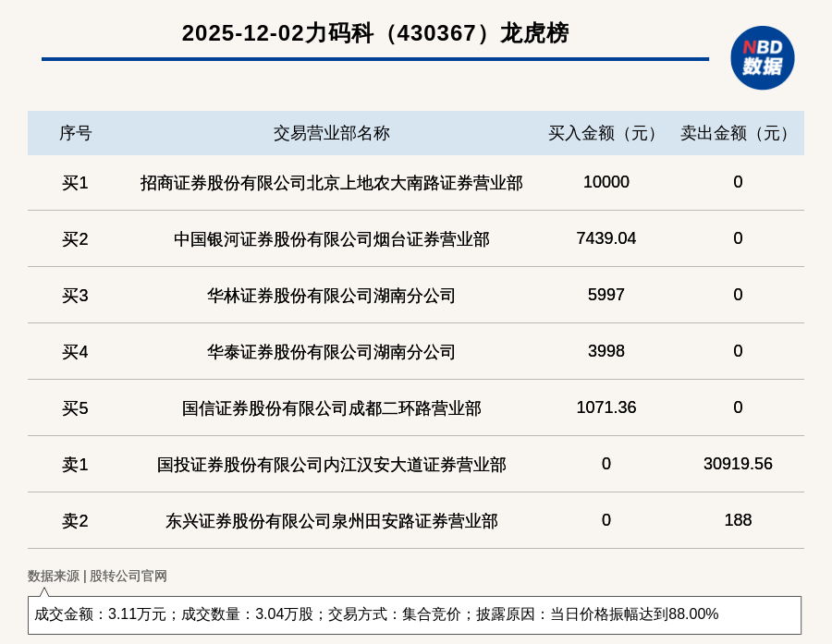The height and width of the screenshot is (644, 832).
Task: Click the 买1 rank label
Action: [75, 183]
